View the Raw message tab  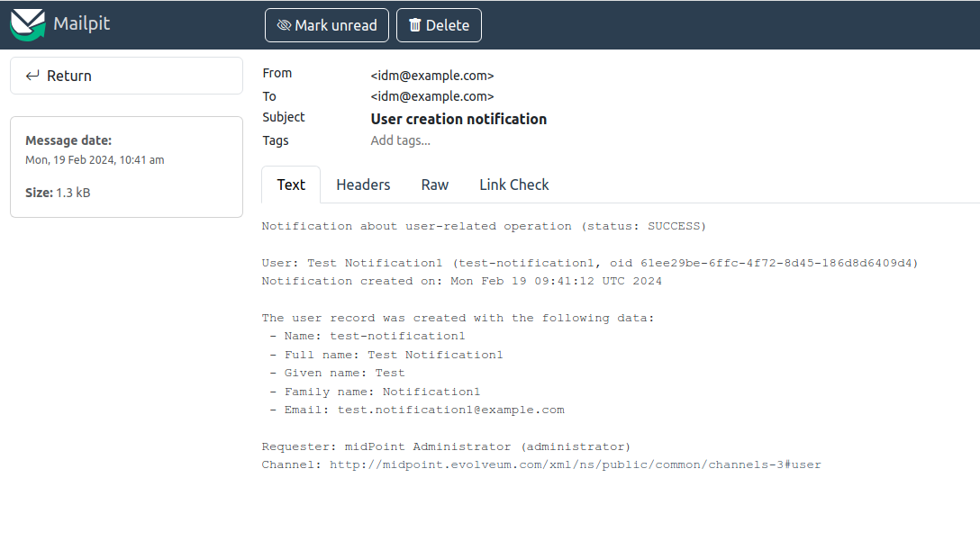click(x=434, y=185)
